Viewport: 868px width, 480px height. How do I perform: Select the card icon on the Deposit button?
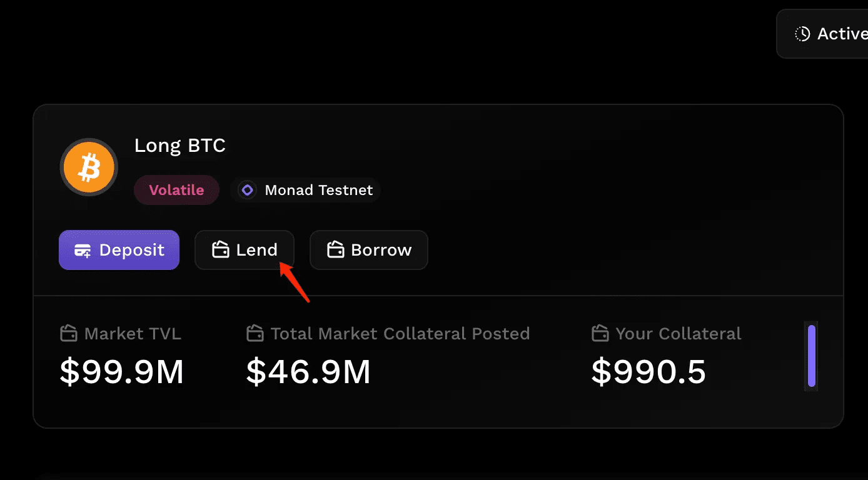[82, 249]
